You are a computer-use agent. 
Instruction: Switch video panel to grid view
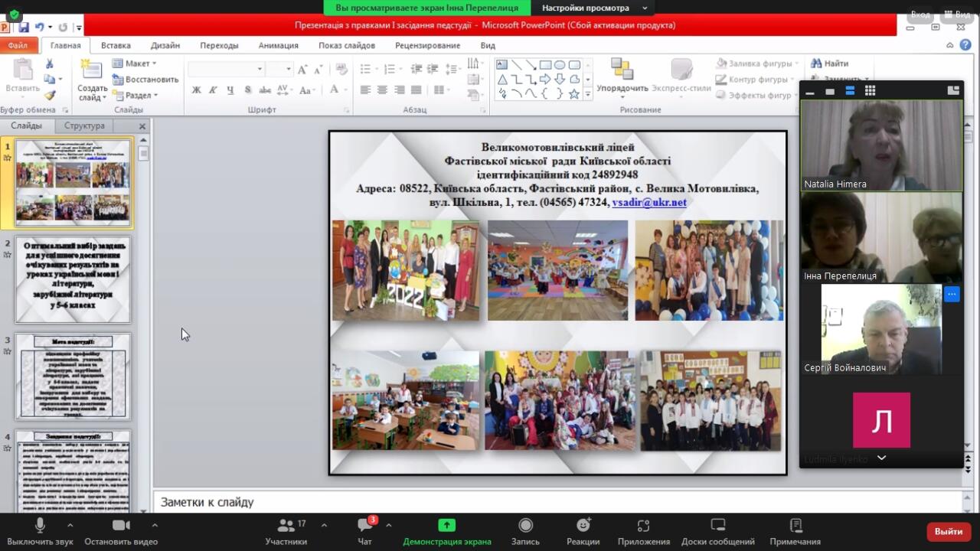[870, 90]
